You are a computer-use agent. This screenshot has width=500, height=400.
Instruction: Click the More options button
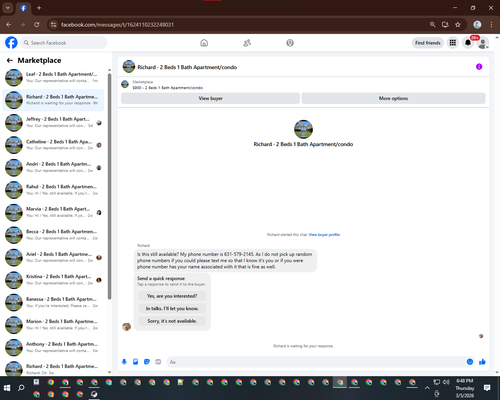click(x=393, y=98)
